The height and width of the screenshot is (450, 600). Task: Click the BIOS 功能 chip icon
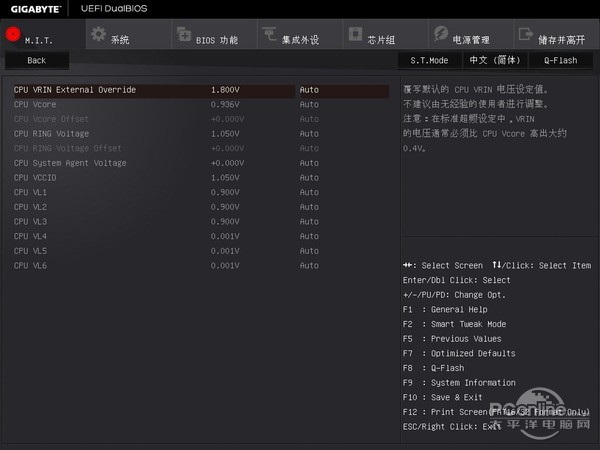(184, 34)
